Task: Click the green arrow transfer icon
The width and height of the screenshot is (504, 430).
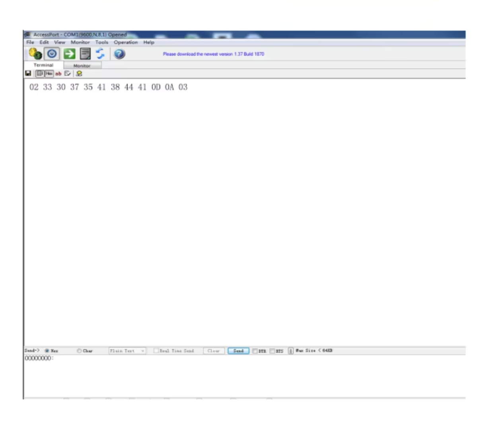Action: coord(69,54)
